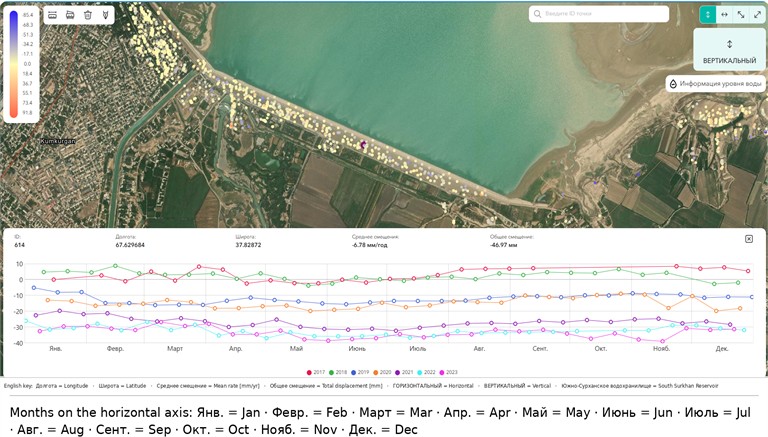Toggle the 2023 series in legend

(449, 372)
